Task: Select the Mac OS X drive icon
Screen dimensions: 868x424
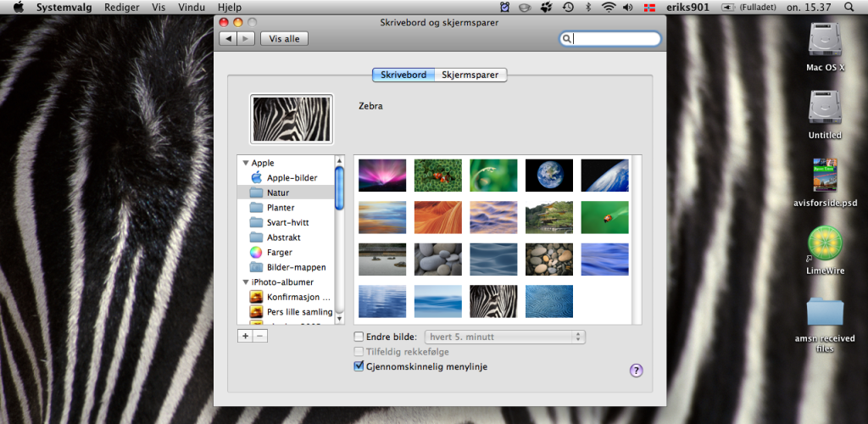Action: click(x=825, y=40)
